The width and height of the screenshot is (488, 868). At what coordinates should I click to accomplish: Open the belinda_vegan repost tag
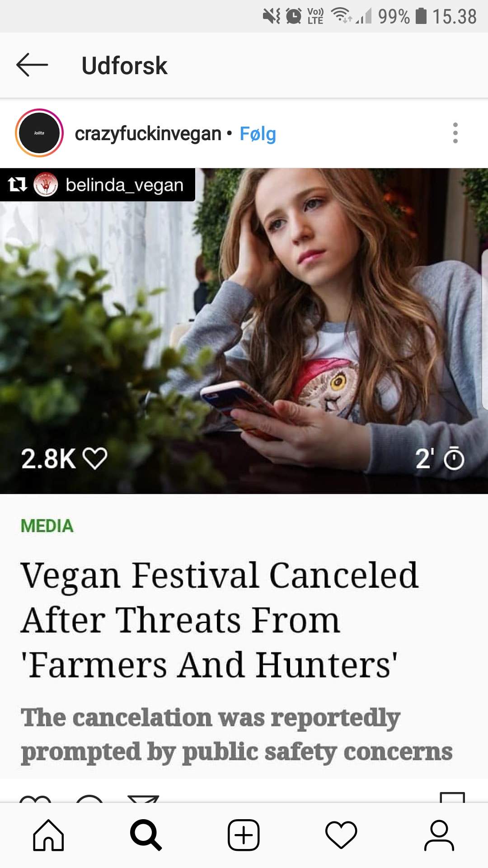tap(124, 185)
